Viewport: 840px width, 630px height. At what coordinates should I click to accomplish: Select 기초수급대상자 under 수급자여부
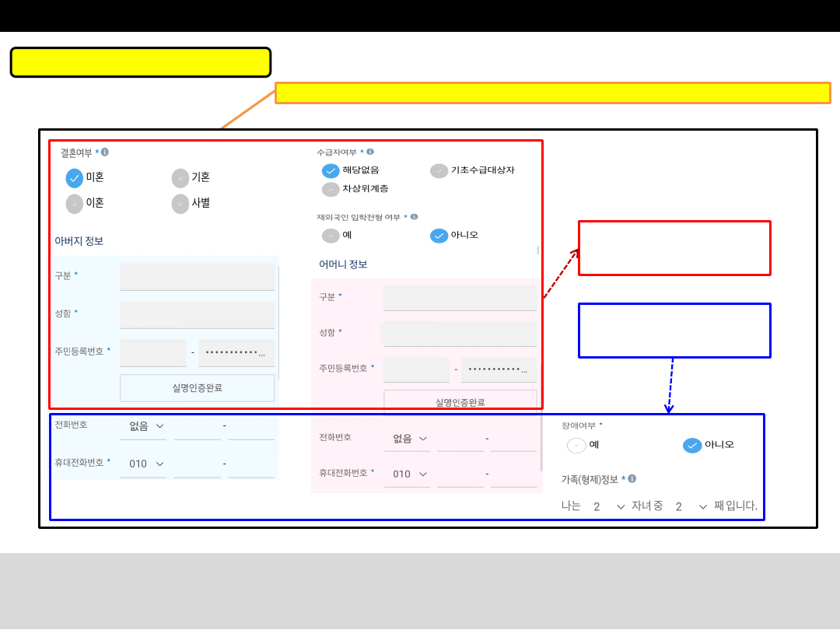click(x=439, y=171)
